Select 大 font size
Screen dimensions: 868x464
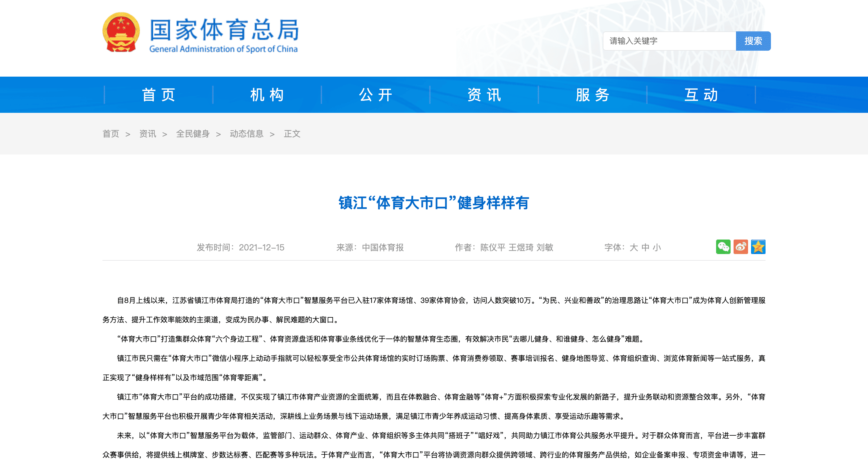[x=634, y=247]
